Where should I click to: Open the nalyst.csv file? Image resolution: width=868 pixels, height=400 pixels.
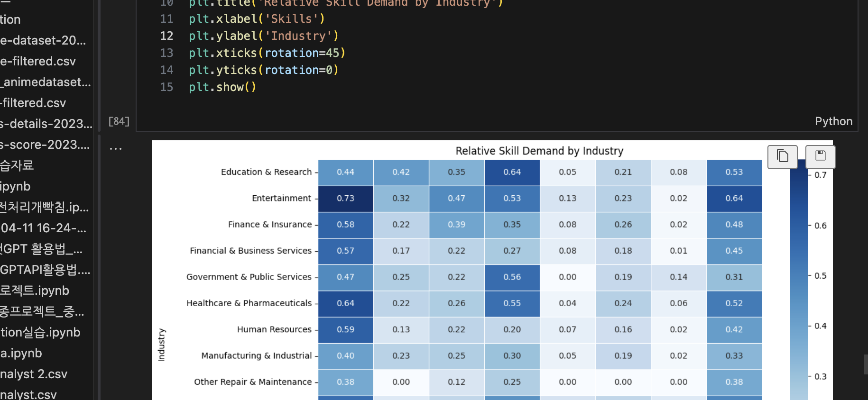[x=28, y=394]
